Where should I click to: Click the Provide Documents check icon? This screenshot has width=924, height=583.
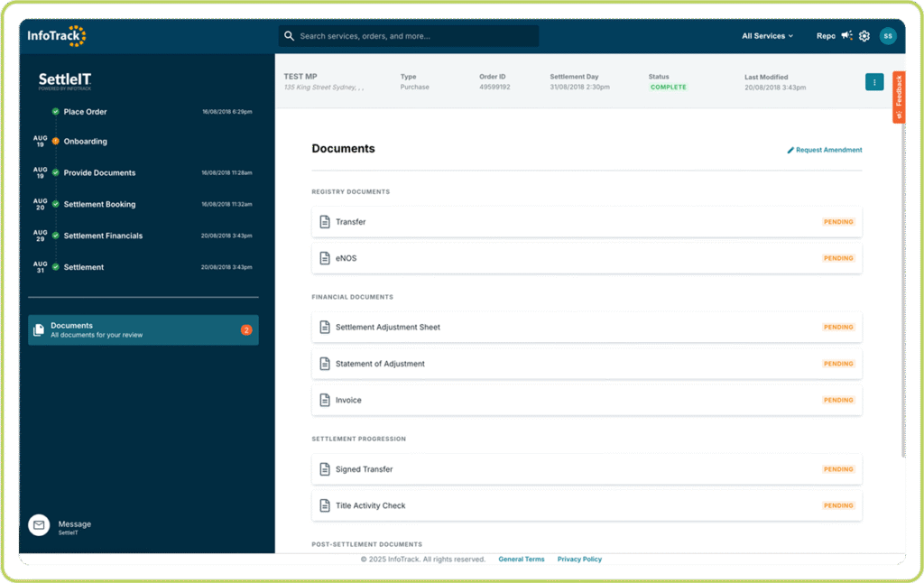tap(55, 172)
